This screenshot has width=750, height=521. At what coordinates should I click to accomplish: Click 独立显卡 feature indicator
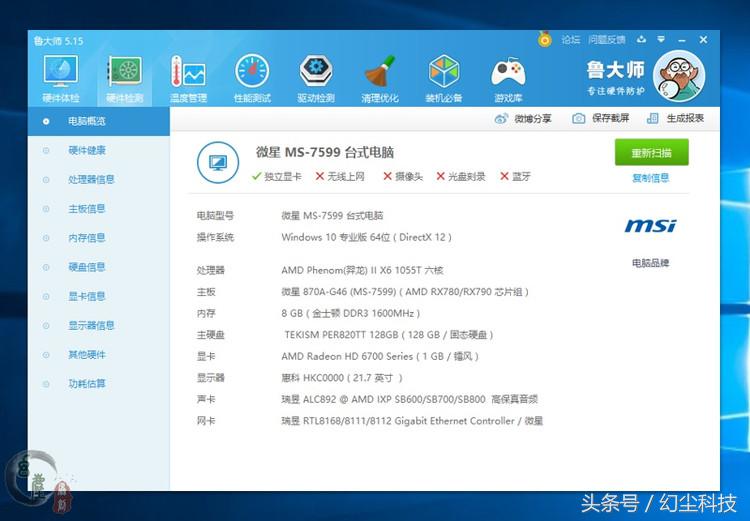coord(276,177)
